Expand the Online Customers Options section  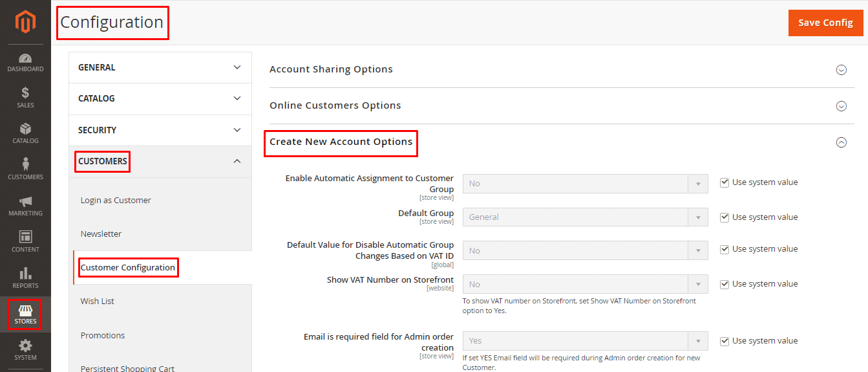pyautogui.click(x=841, y=106)
